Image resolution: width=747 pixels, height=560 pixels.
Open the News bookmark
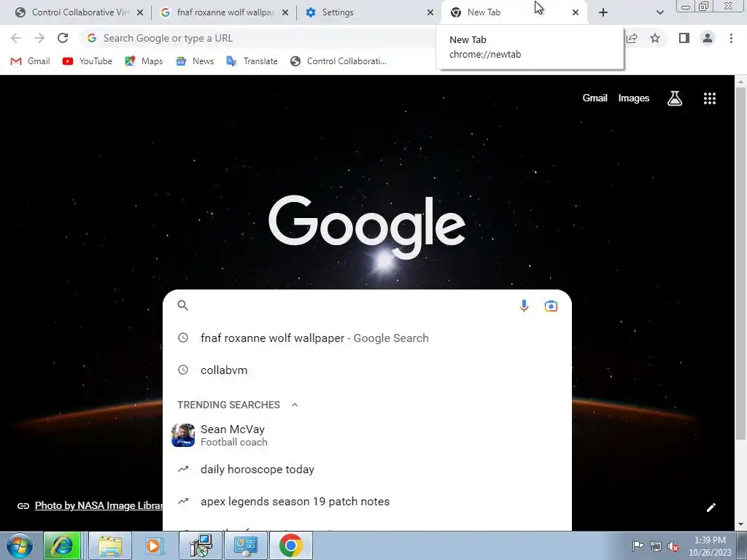195,61
